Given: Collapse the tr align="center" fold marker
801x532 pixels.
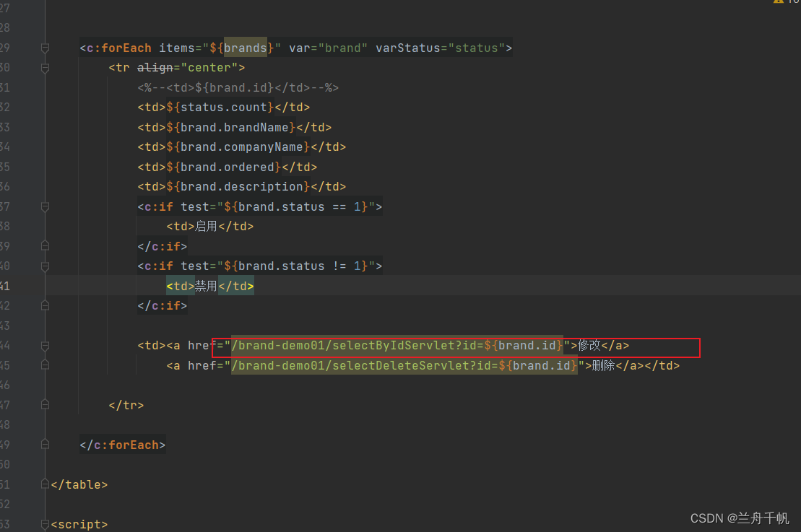Looking at the screenshot, I should tap(45, 68).
